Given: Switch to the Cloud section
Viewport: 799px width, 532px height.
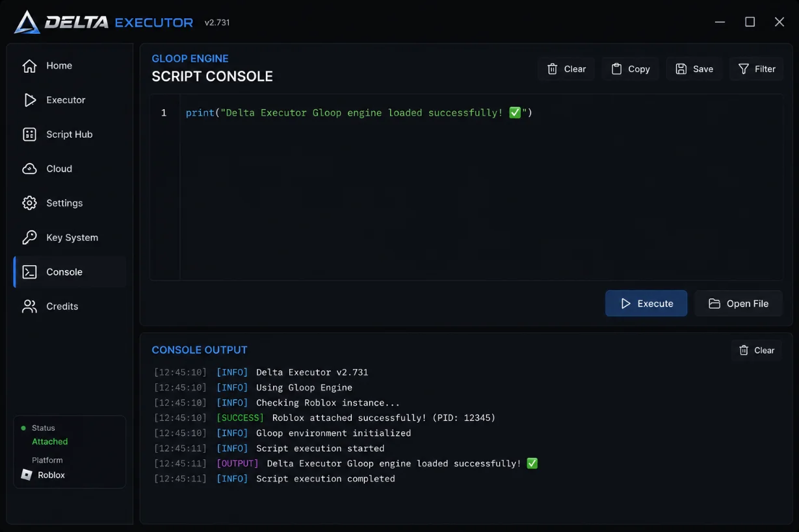Looking at the screenshot, I should click(70, 169).
